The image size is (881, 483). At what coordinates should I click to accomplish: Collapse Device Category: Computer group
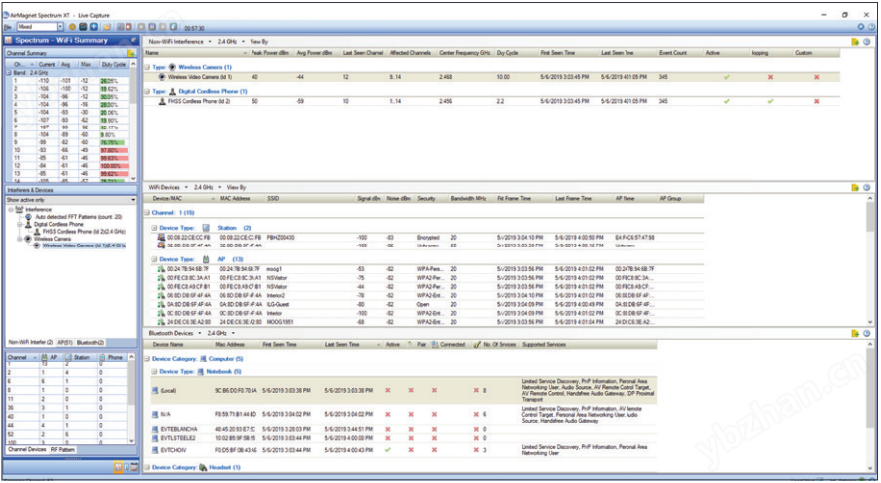(147, 357)
